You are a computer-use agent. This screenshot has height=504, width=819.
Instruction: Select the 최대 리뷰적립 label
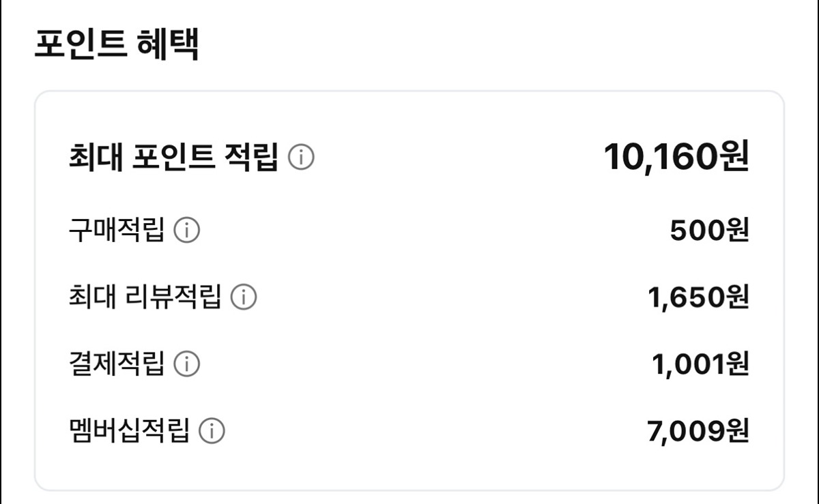click(x=145, y=297)
